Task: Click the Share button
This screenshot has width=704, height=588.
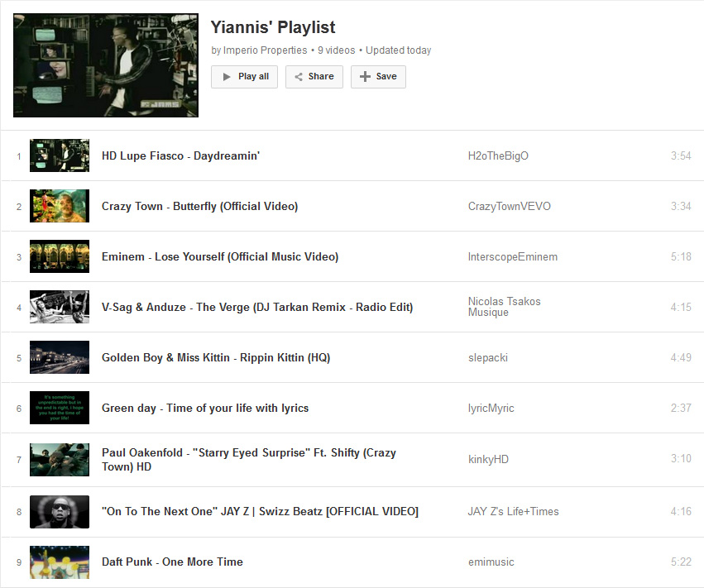Action: point(314,77)
